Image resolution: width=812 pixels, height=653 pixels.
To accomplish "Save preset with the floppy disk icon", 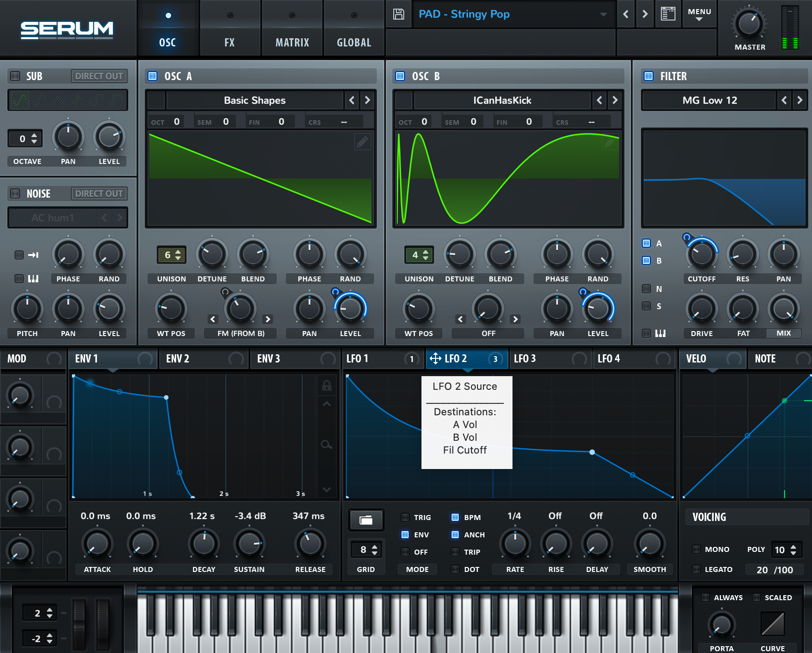I will (x=399, y=14).
